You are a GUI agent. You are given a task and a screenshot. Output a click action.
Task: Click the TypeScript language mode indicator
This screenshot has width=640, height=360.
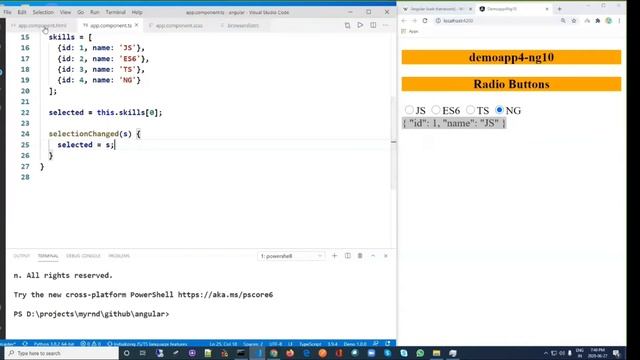(x=310, y=344)
